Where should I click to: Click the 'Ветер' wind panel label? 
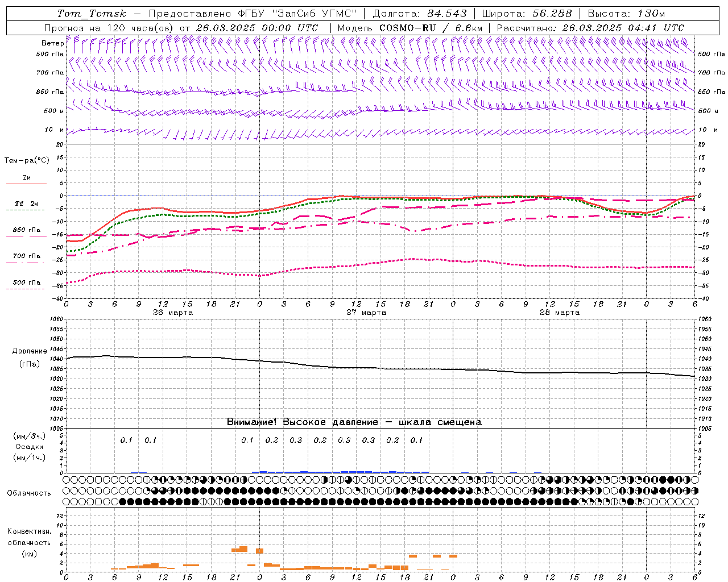pyautogui.click(x=52, y=43)
